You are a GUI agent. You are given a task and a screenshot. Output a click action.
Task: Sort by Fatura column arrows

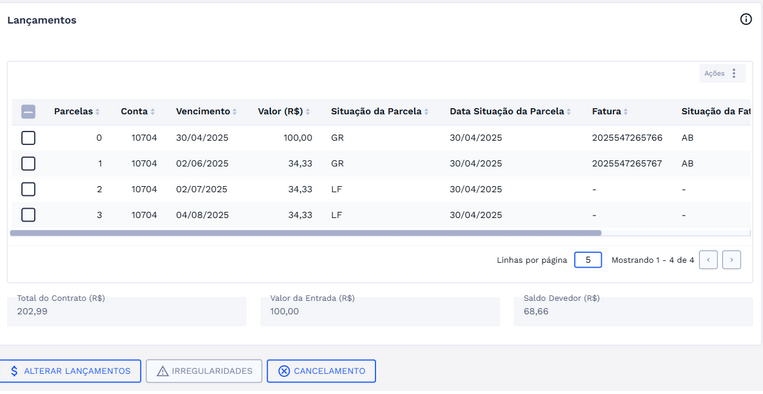[625, 112]
